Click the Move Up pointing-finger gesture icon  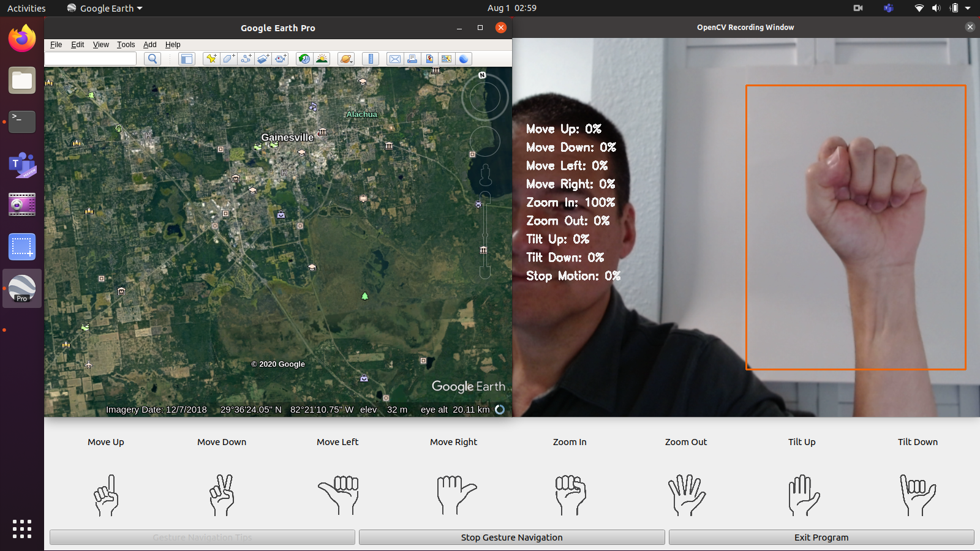106,495
